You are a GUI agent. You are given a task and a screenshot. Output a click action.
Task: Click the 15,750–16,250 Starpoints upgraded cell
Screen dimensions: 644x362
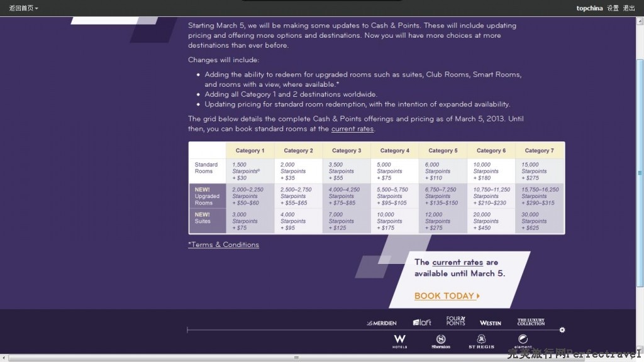(540, 196)
